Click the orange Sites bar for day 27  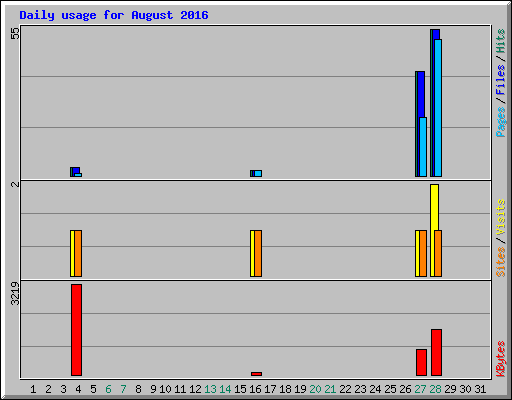pos(423,253)
